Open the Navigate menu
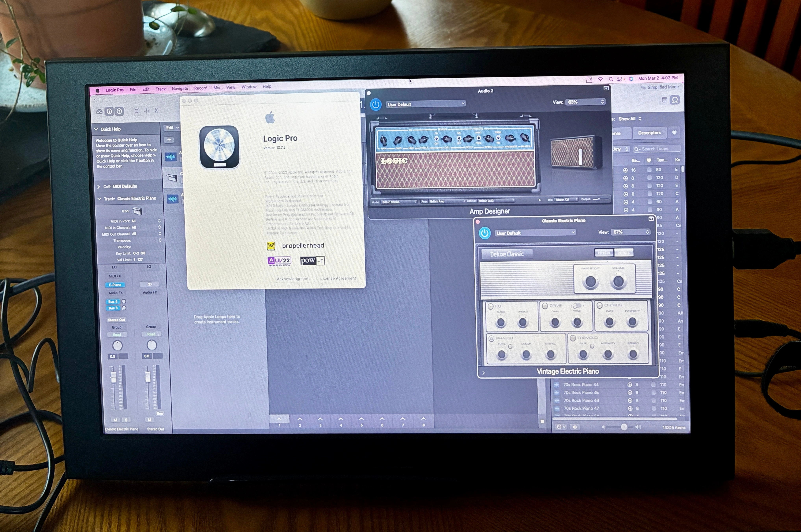 tap(180, 89)
